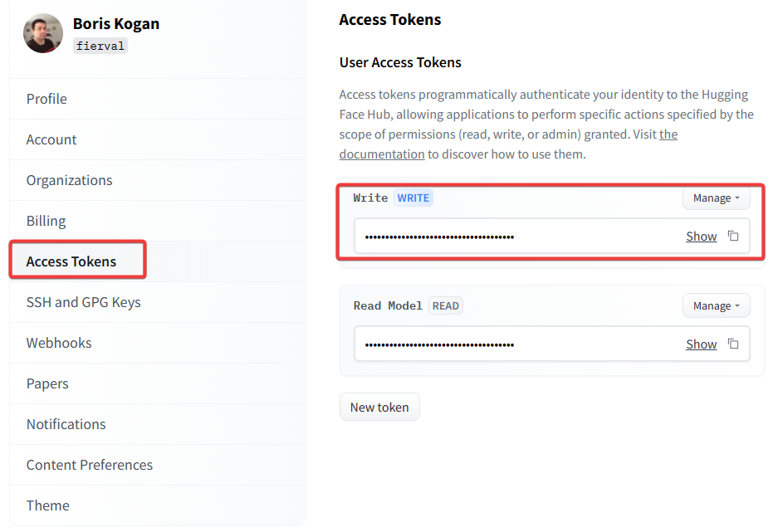Open Notifications settings
Viewport: 778px width, 532px height.
coord(66,424)
